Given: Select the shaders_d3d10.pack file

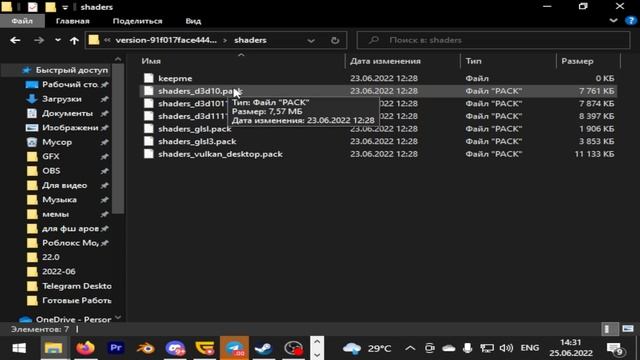Looking at the screenshot, I should [200, 91].
